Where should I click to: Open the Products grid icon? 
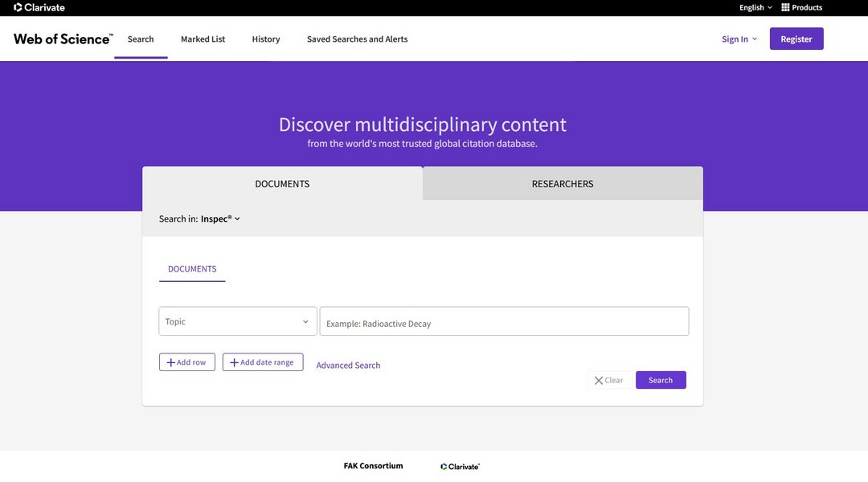point(785,7)
